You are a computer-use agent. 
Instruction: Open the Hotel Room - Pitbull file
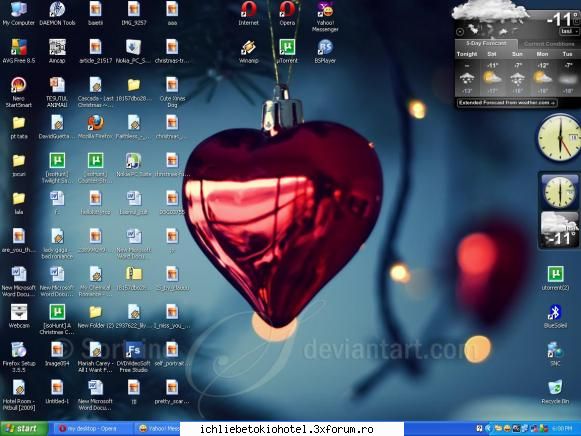click(19, 395)
